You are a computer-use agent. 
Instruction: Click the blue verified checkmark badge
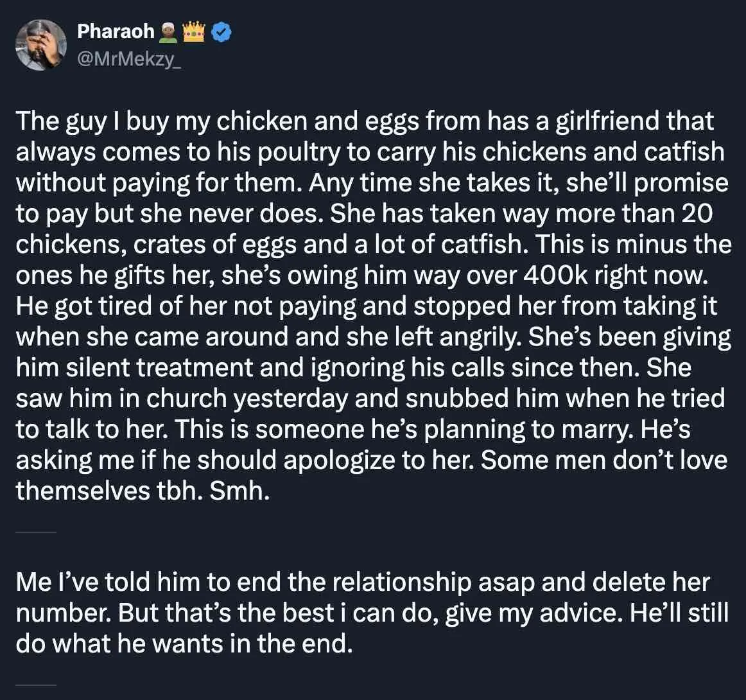coord(222,32)
